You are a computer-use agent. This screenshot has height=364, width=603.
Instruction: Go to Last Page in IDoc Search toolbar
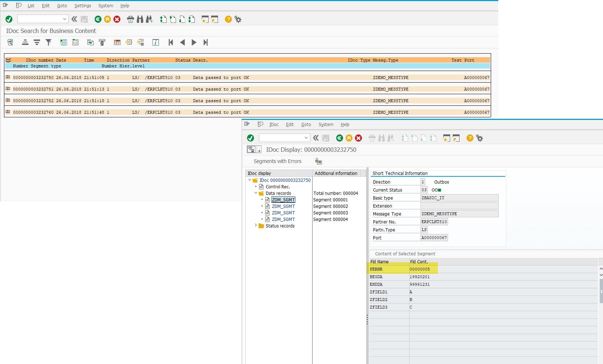pos(192,19)
